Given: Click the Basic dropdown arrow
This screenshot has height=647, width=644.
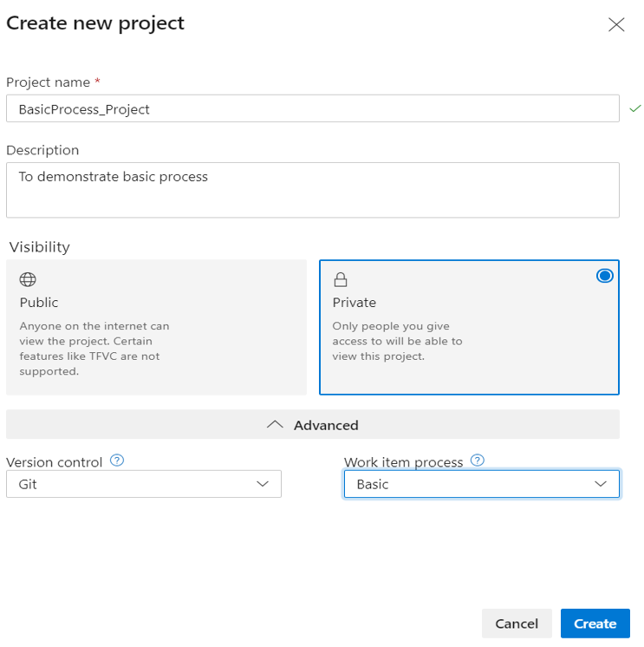Looking at the screenshot, I should 601,484.
